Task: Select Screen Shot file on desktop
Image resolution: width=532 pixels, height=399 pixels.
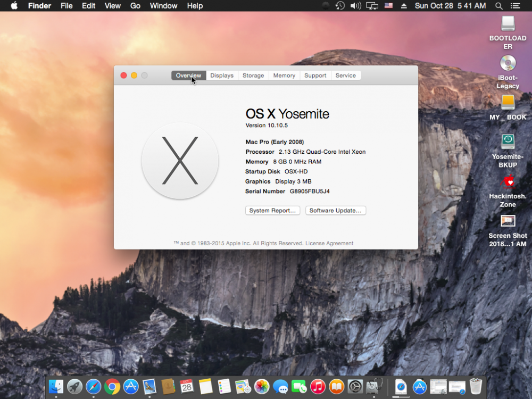Action: pos(508,231)
